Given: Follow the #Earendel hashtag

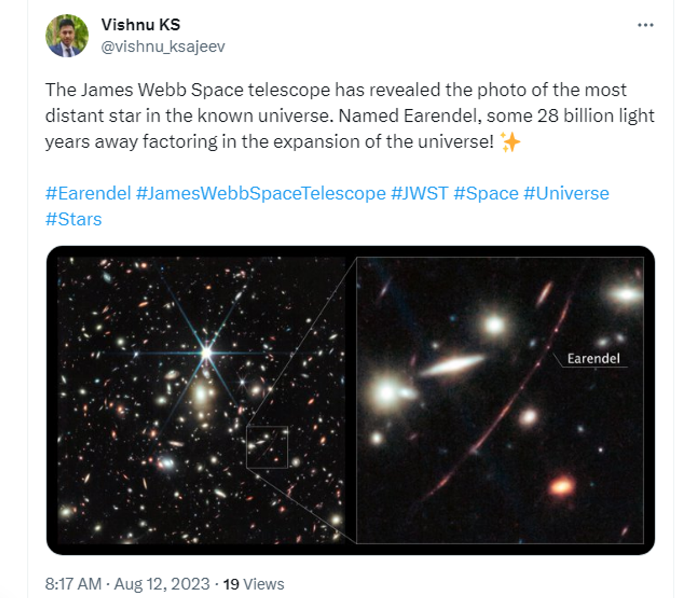Looking at the screenshot, I should (88, 193).
